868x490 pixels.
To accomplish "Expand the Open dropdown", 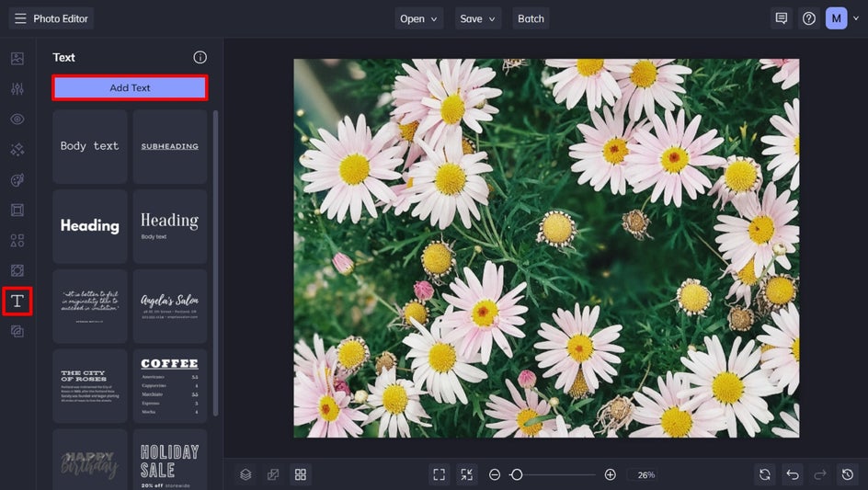I will tap(419, 18).
